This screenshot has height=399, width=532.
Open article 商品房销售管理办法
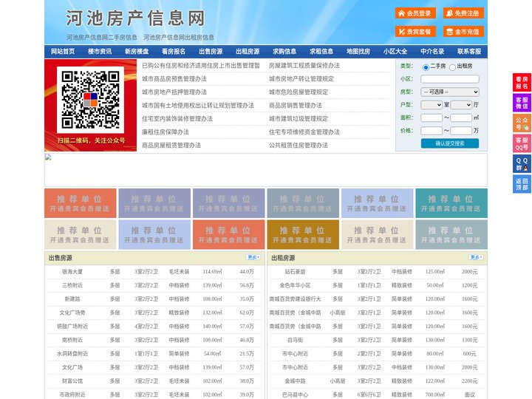point(296,106)
